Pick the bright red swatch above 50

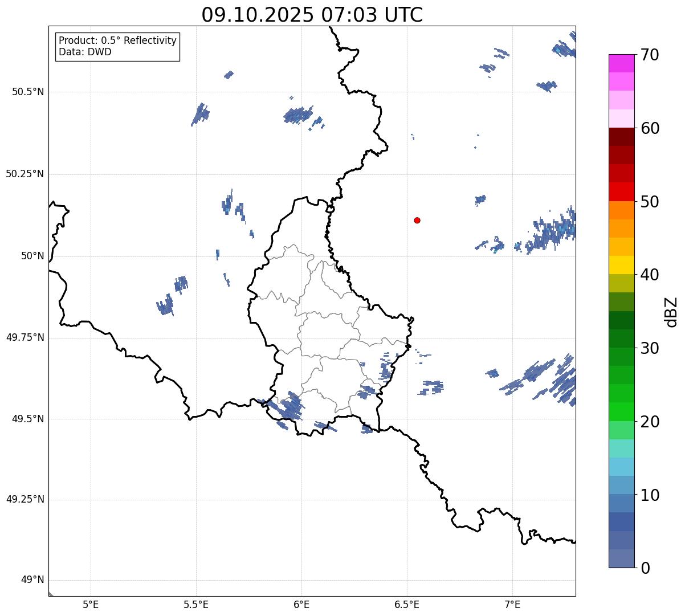(621, 191)
